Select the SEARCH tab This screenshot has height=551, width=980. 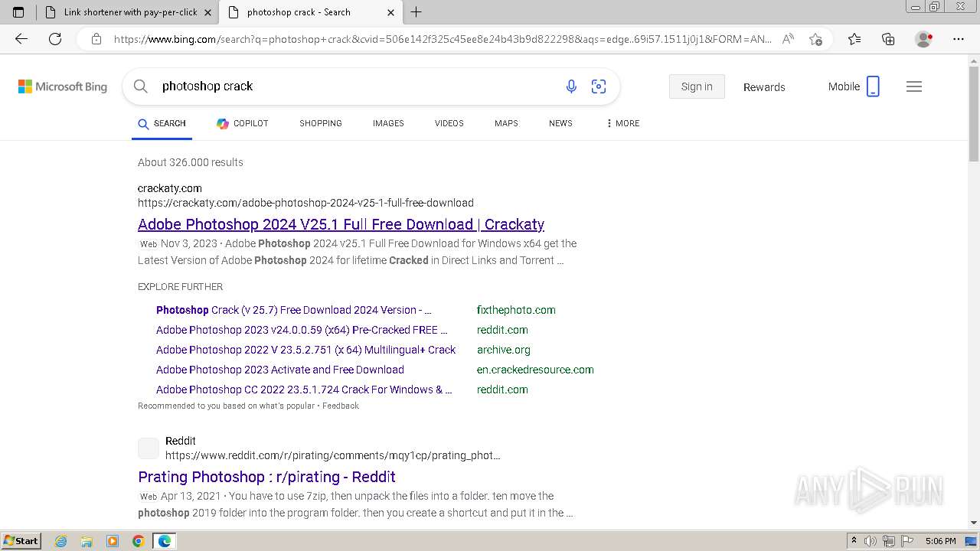point(162,123)
